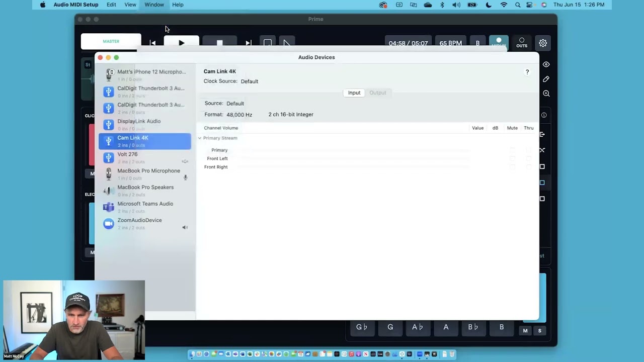Viewport: 644px width, 362px height.
Task: Click the Microsoft Teams icon in device list
Action: click(x=109, y=207)
